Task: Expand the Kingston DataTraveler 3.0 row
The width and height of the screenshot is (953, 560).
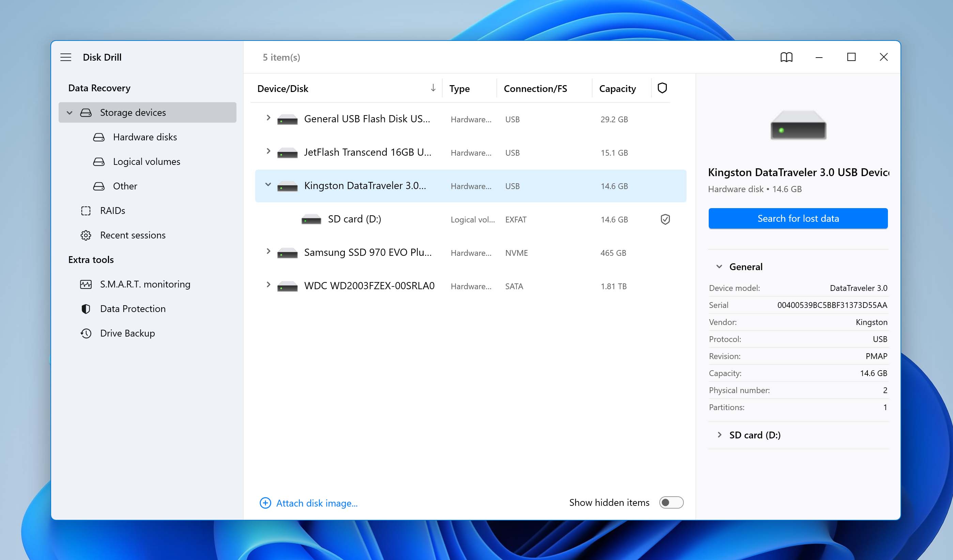Action: (268, 185)
